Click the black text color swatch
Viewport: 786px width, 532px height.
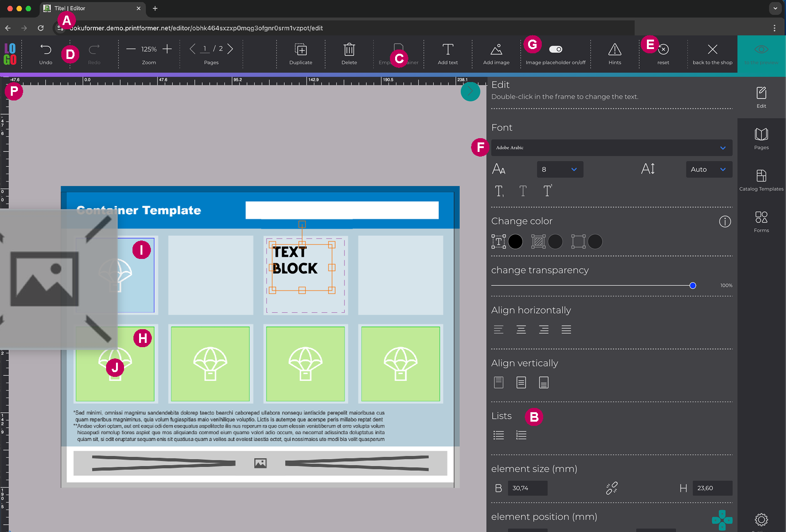[515, 242]
